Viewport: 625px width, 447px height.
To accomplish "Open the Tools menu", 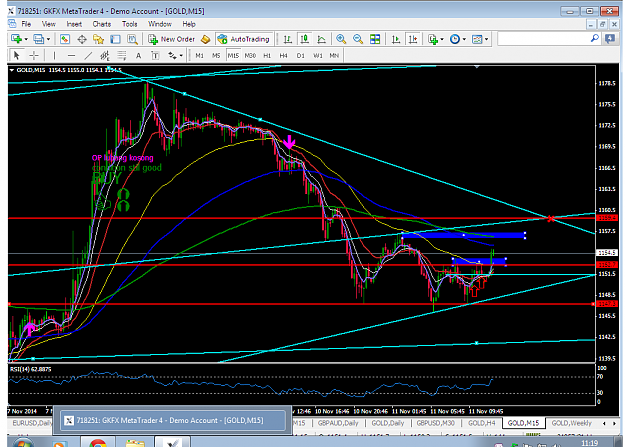I will [x=130, y=24].
